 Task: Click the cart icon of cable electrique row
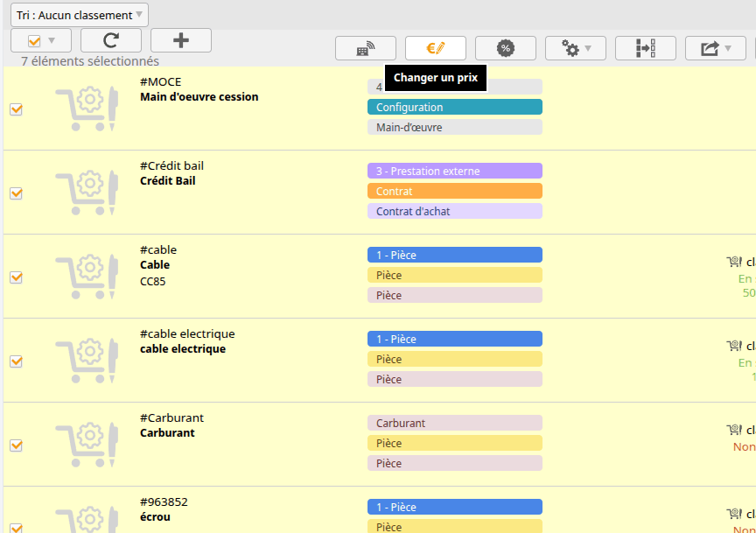click(87, 361)
